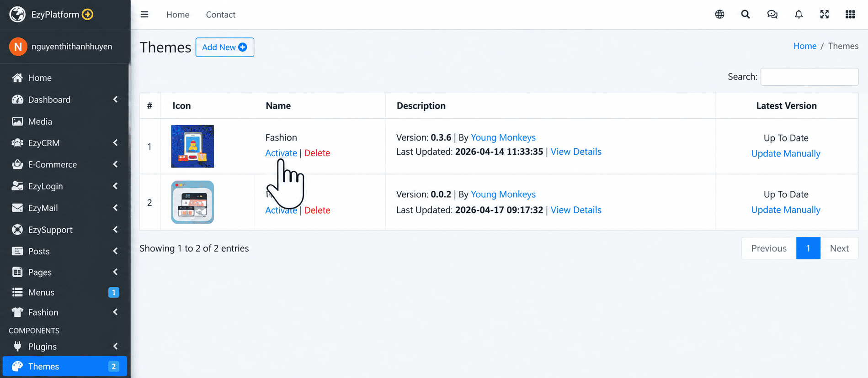Expand the EzySupport sidebar menu

click(65, 230)
